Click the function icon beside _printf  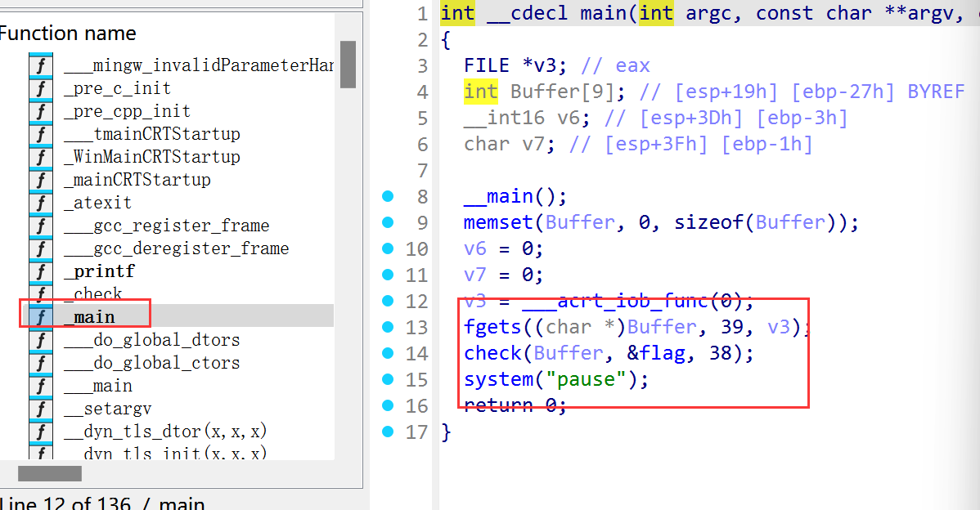(x=40, y=271)
